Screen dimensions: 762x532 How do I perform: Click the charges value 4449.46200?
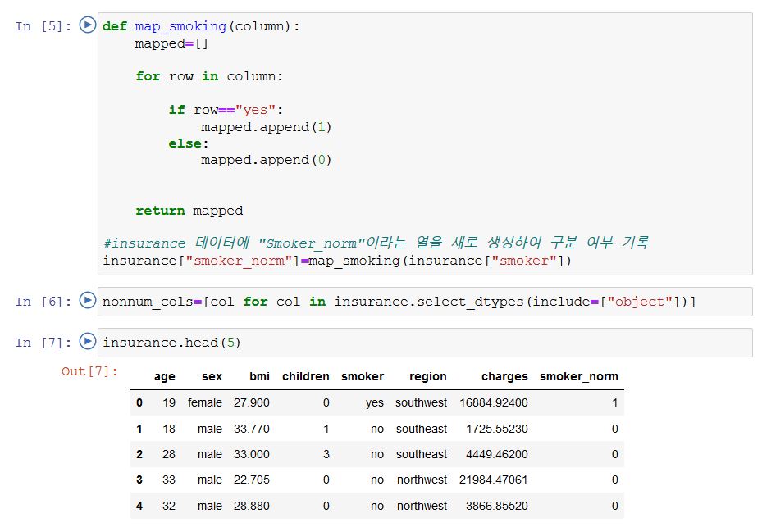pyautogui.click(x=497, y=454)
